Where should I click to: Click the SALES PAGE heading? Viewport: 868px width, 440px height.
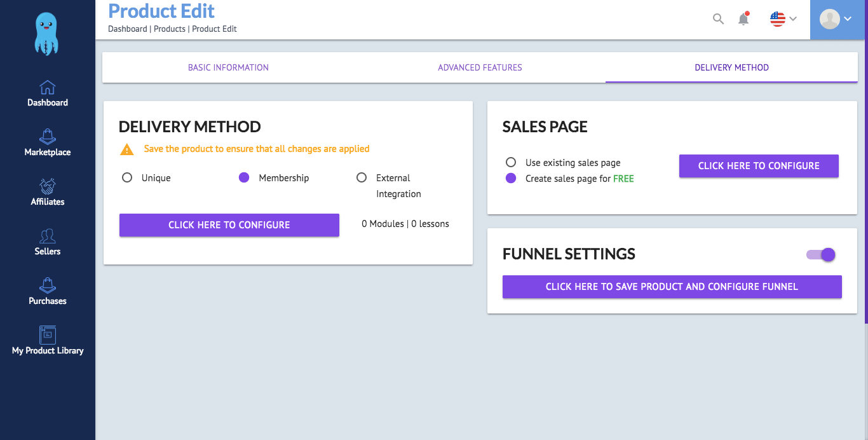(545, 127)
